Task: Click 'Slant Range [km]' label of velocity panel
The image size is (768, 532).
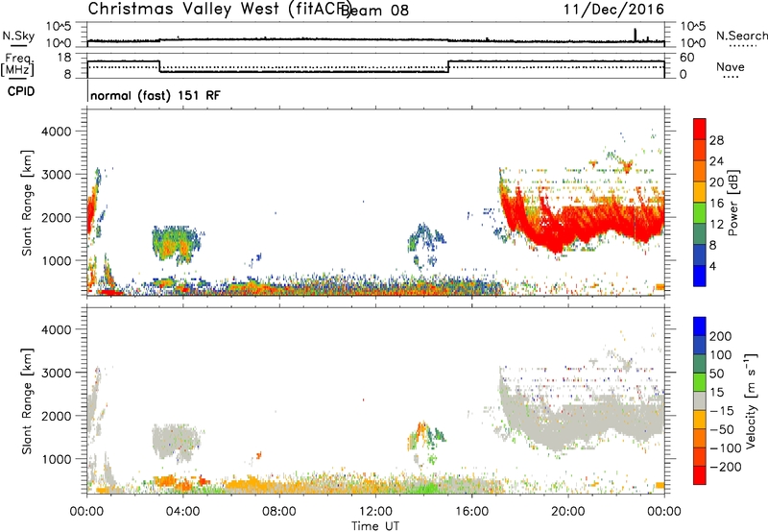Action: [27, 400]
